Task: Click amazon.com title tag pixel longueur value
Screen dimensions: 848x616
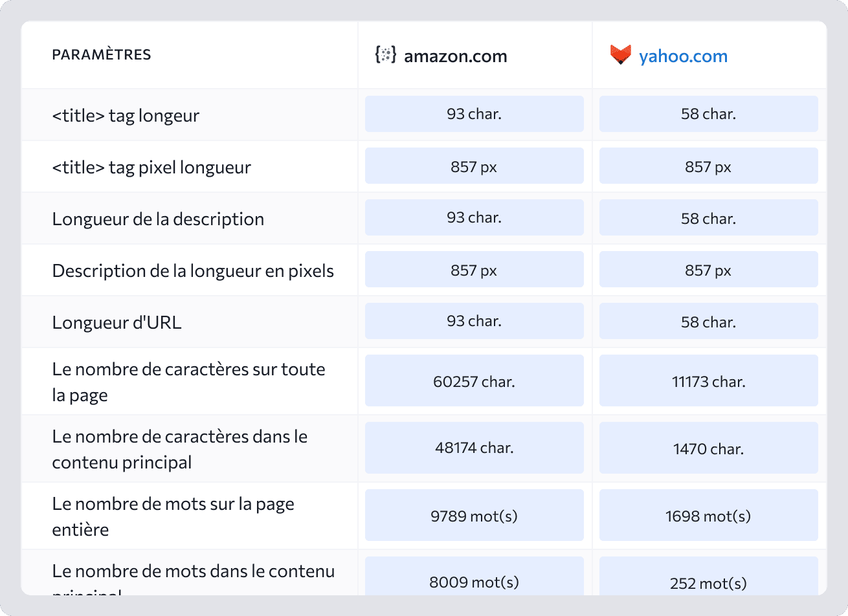Action: [x=474, y=166]
